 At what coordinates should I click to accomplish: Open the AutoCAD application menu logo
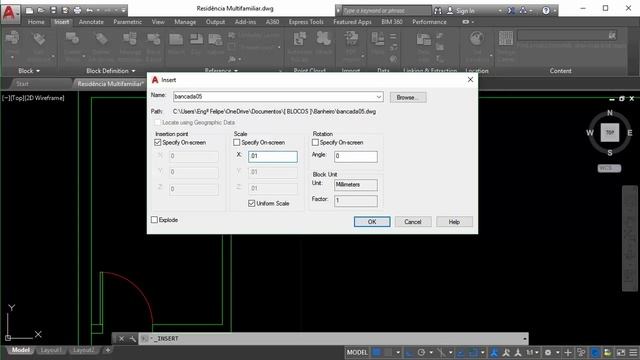[9, 13]
